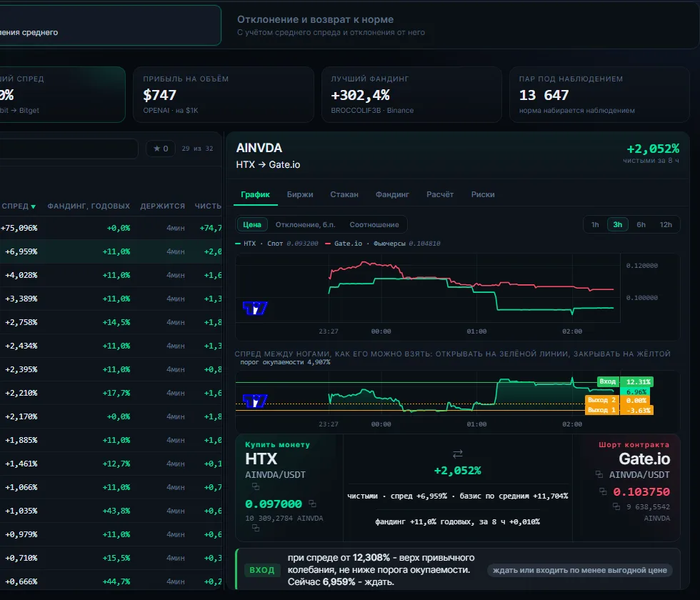
Task: Click the Вход 12.31% level marker
Action: [x=625, y=381]
